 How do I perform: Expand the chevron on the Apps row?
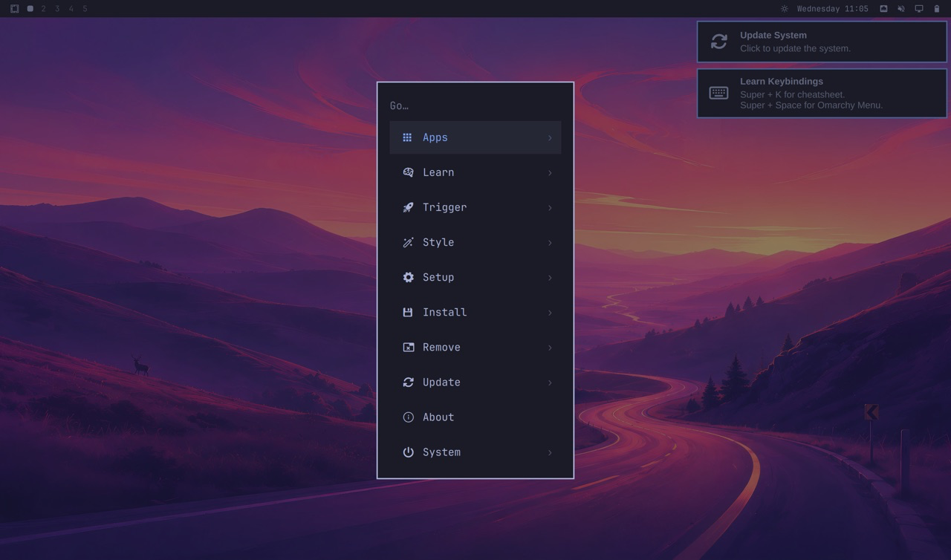pos(550,137)
